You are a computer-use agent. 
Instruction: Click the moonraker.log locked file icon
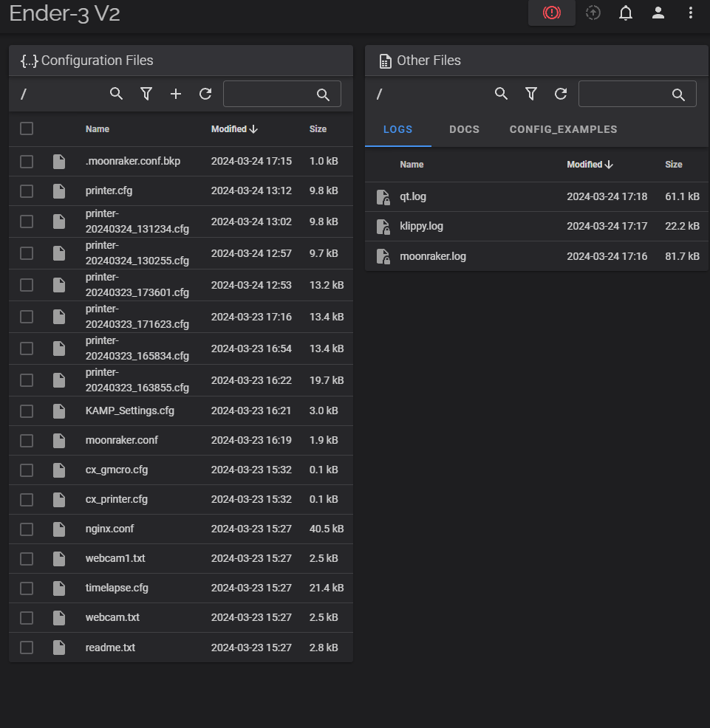pos(383,256)
